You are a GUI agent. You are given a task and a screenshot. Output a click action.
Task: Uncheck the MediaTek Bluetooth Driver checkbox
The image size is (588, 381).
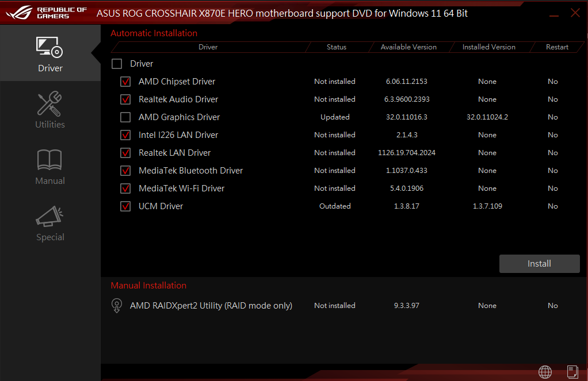point(125,171)
